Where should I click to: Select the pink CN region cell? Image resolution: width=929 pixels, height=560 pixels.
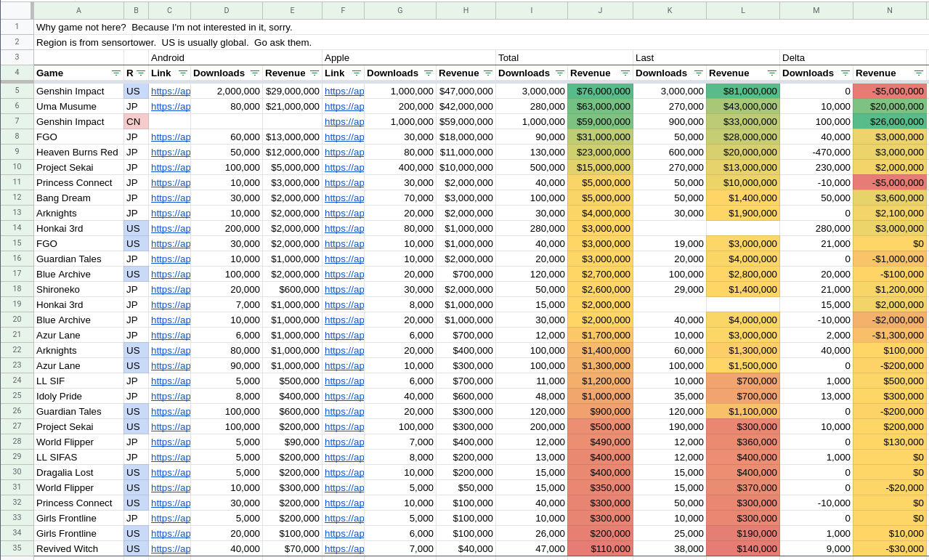coord(136,121)
